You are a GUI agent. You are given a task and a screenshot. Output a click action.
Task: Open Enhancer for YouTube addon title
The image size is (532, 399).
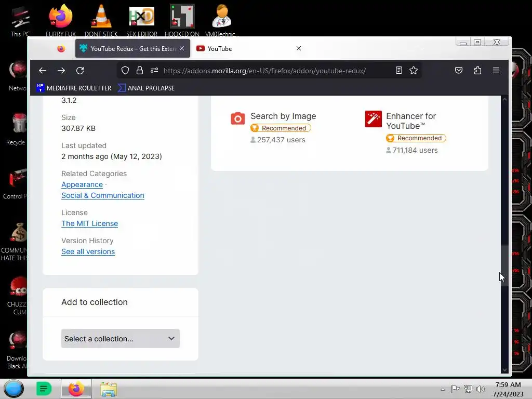411,121
